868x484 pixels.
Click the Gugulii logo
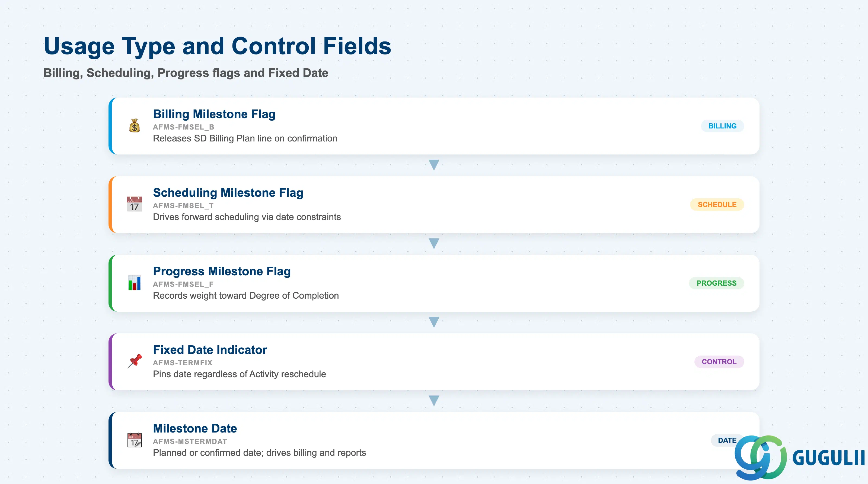pyautogui.click(x=800, y=457)
